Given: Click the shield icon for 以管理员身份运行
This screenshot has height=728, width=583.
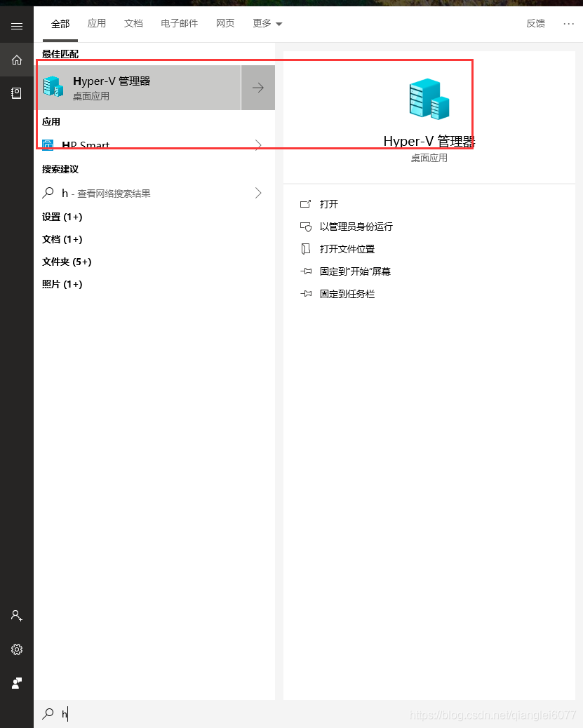Looking at the screenshot, I should tap(305, 227).
